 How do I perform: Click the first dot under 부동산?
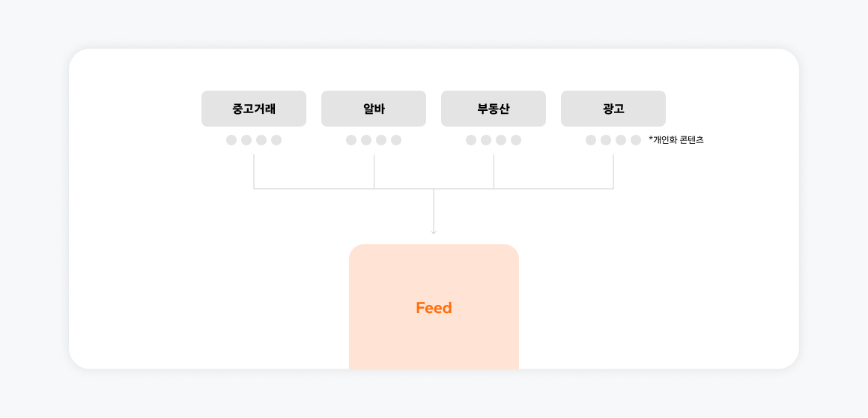coord(471,140)
